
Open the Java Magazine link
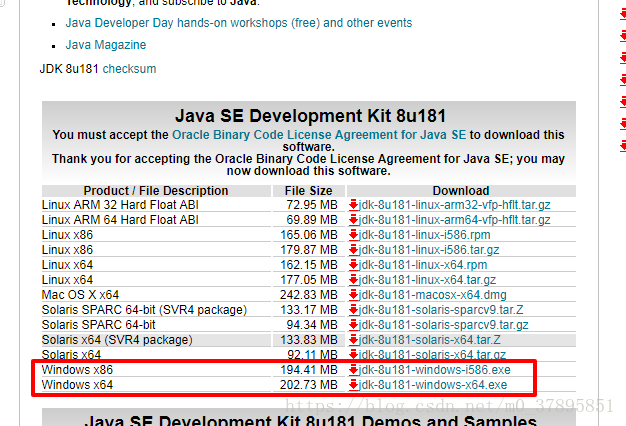106,45
